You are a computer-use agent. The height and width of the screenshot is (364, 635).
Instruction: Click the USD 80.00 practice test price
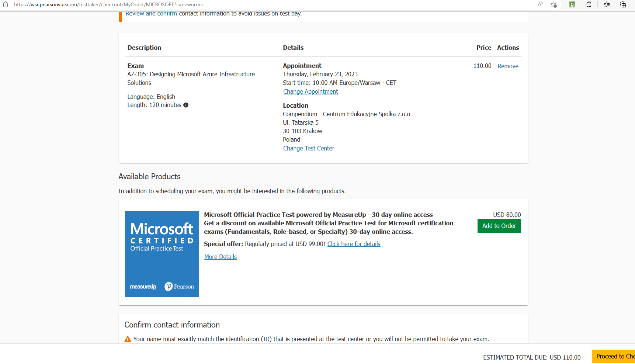pyautogui.click(x=507, y=215)
